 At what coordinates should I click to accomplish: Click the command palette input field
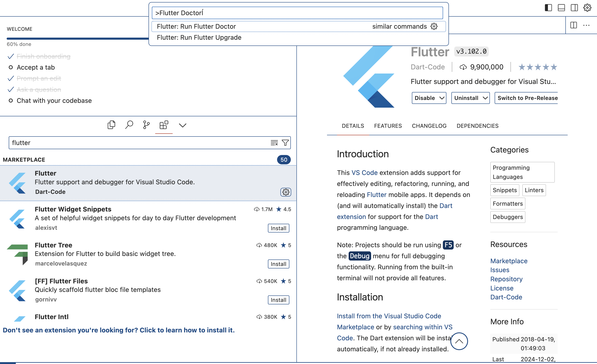click(297, 13)
